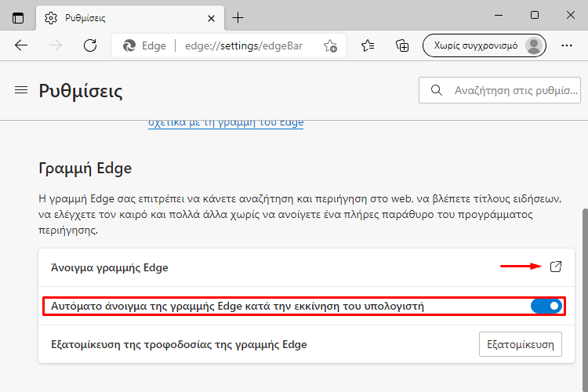Open the vertical tabs actions menu icon
The width and height of the screenshot is (588, 392).
pos(17,17)
